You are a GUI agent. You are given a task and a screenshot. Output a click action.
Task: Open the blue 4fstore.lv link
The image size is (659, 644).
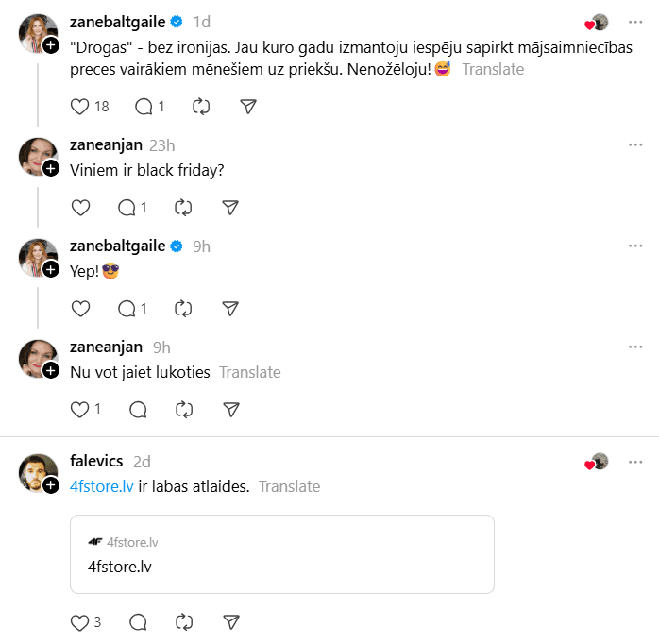102,486
